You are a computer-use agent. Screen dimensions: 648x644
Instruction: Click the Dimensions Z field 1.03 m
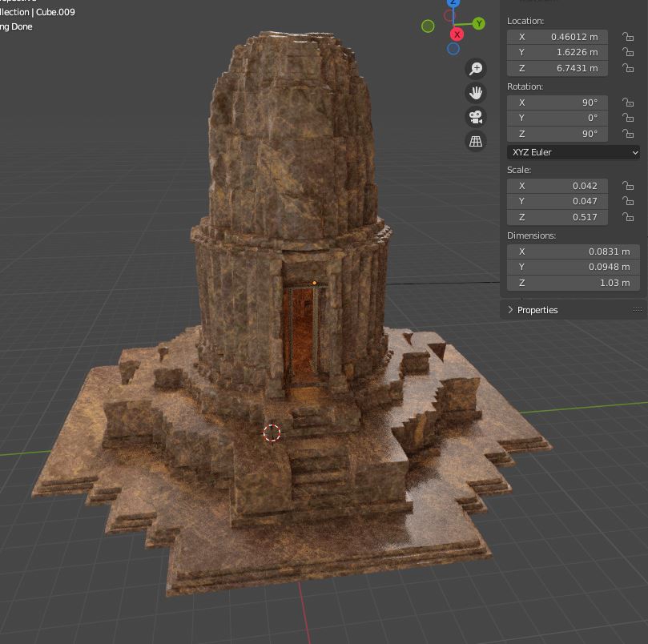click(x=574, y=283)
